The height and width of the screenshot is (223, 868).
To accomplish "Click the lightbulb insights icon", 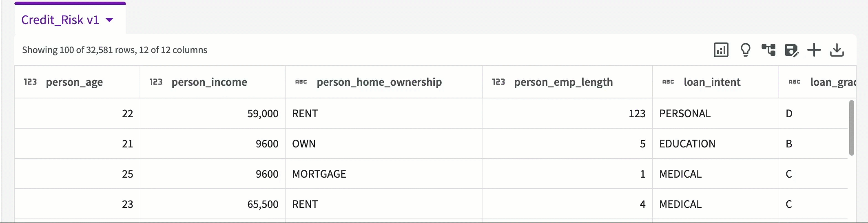I will 745,50.
